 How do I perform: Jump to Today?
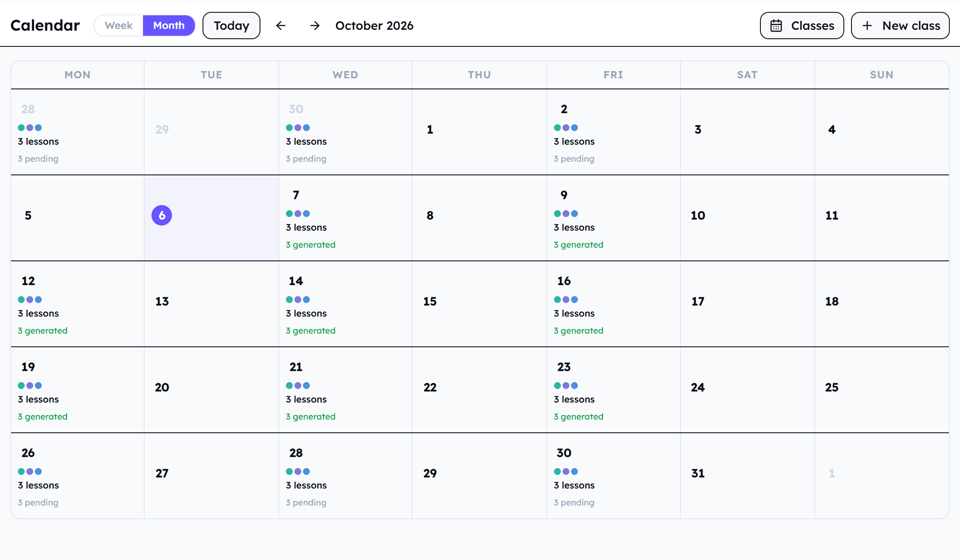(231, 26)
